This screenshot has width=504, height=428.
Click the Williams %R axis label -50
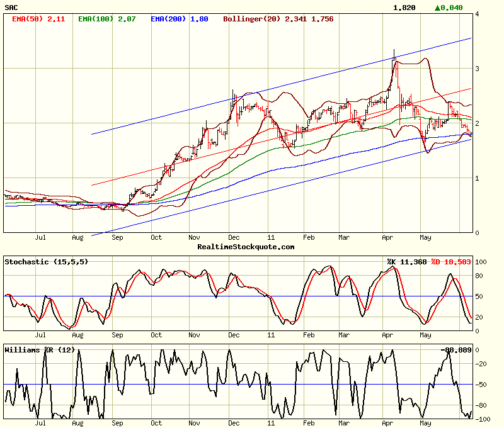coord(481,385)
